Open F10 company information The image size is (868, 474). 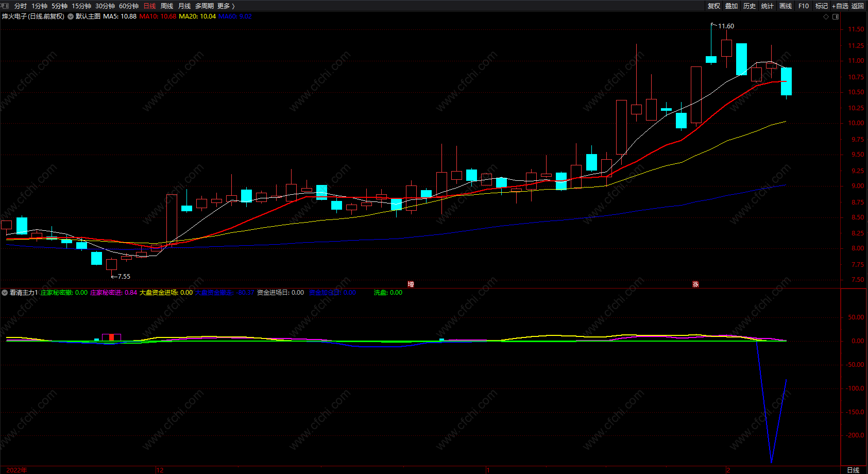tap(804, 6)
